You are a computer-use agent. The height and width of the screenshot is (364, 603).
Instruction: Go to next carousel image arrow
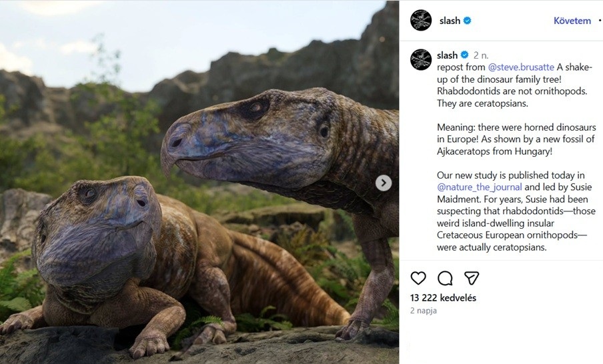pyautogui.click(x=384, y=183)
